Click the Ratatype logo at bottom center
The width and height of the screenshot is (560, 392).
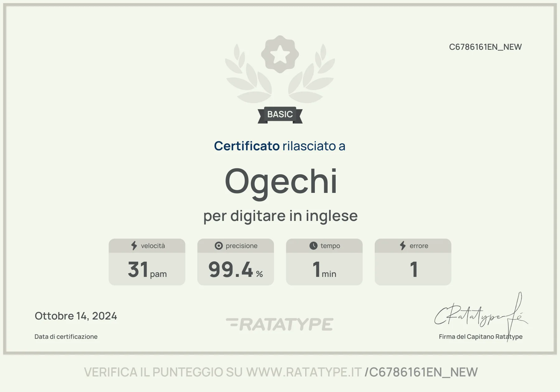[280, 324]
